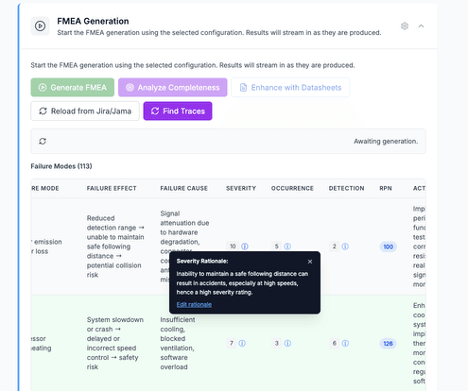Click Reload from Jira/Jama button
This screenshot has width=468, height=391.
tap(85, 111)
